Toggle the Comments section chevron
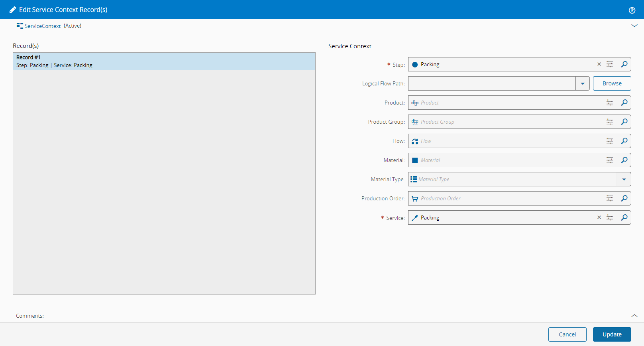The height and width of the screenshot is (346, 644). pos(634,316)
